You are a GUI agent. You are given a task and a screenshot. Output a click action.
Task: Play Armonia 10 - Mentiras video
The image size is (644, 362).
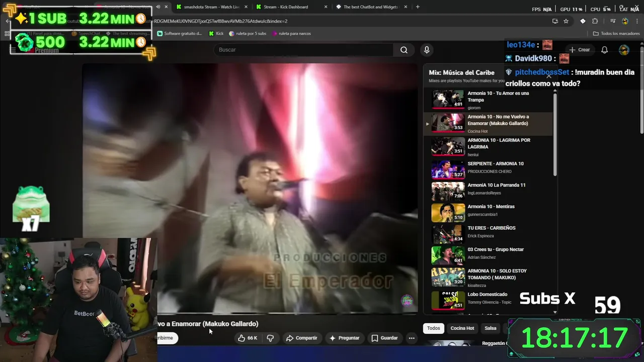488,212
